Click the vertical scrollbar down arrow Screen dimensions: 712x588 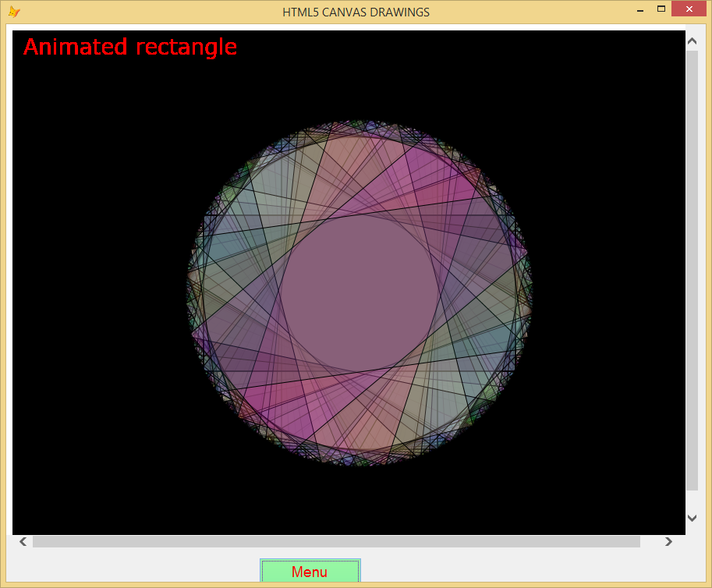pos(692,518)
